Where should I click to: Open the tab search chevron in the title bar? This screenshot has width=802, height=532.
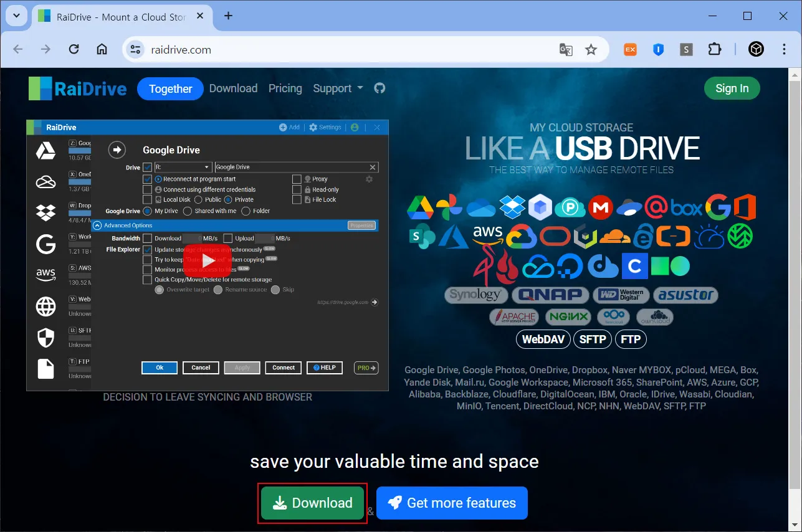16,16
